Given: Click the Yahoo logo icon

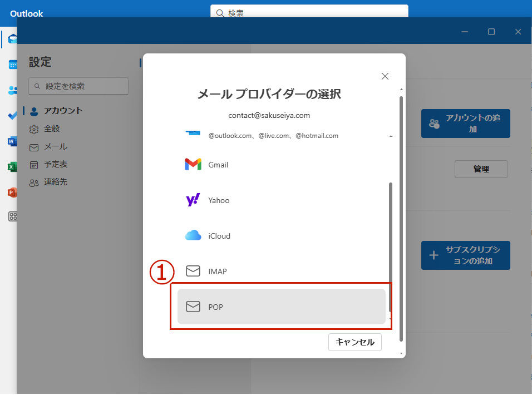Looking at the screenshot, I should click(x=193, y=200).
